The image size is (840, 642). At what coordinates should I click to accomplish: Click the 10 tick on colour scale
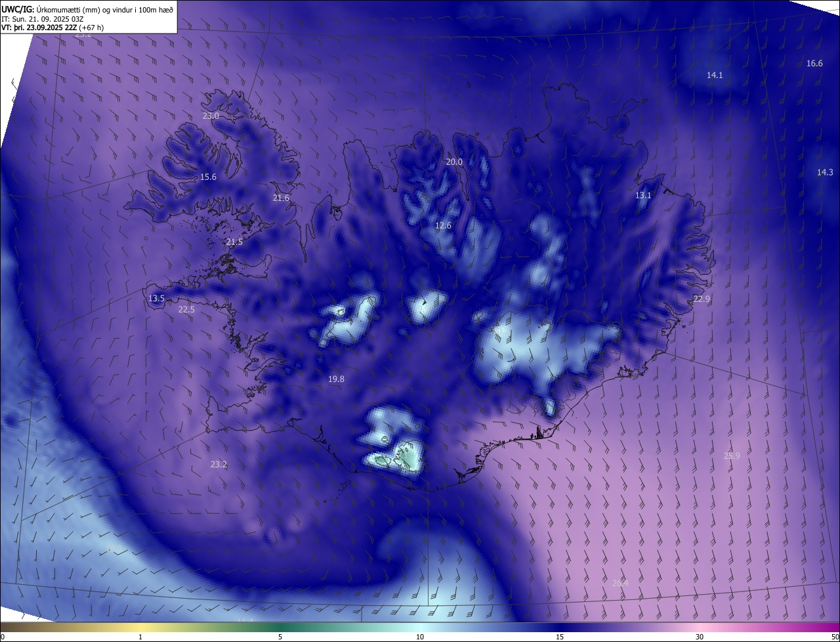click(x=420, y=637)
